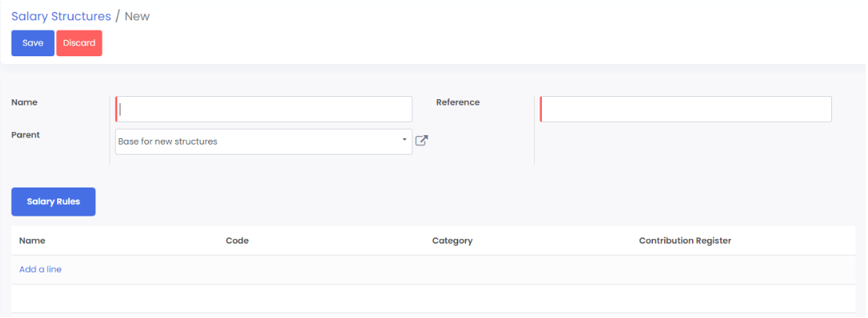Viewport: 868px width, 318px height.
Task: Sort by the Code column header
Action: 237,241
